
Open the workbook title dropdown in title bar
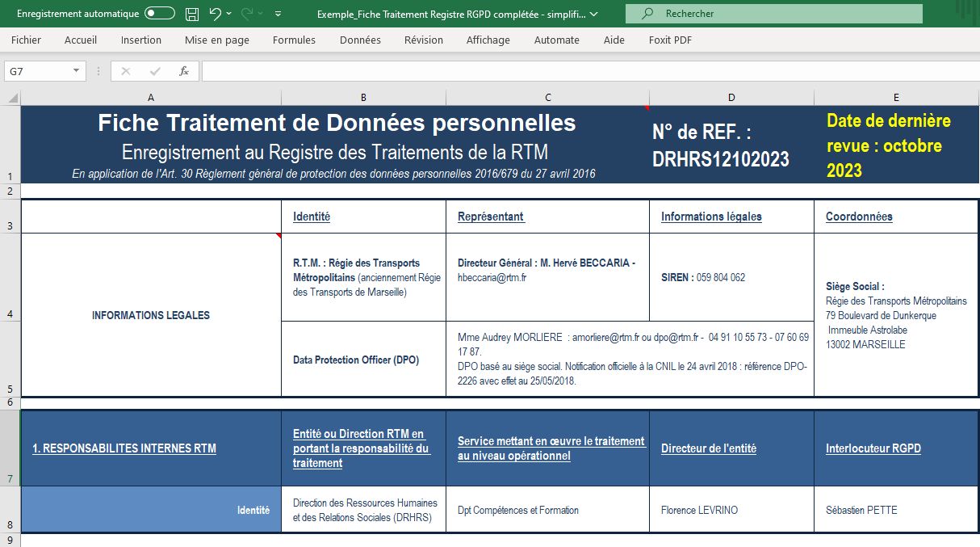click(x=594, y=13)
